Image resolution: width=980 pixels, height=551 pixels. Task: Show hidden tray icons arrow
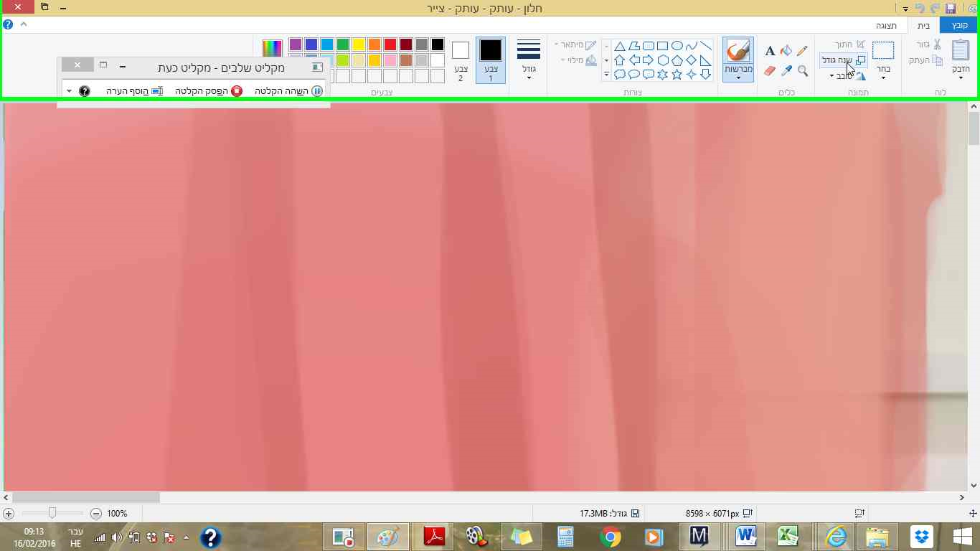187,537
